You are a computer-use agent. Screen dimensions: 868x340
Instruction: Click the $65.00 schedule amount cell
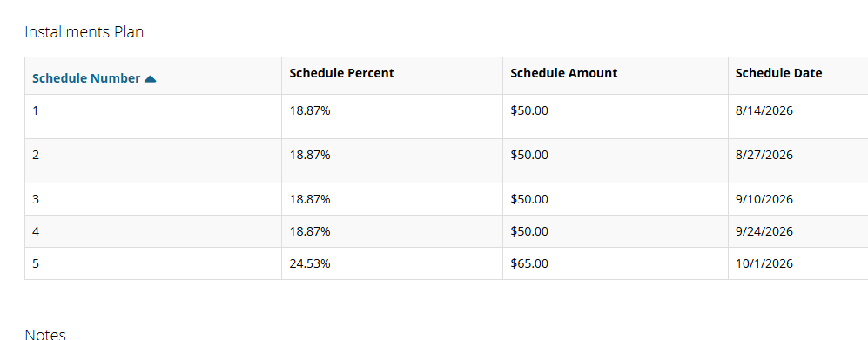[616, 263]
